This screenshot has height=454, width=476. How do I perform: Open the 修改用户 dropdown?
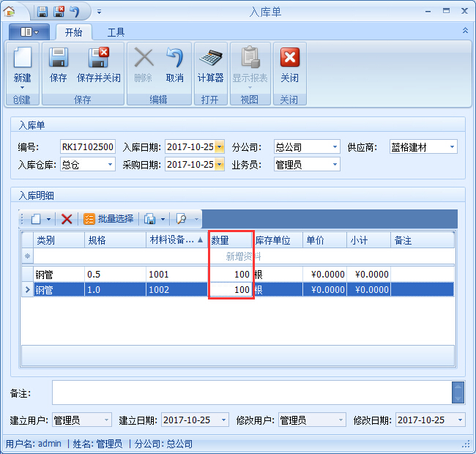click(341, 420)
